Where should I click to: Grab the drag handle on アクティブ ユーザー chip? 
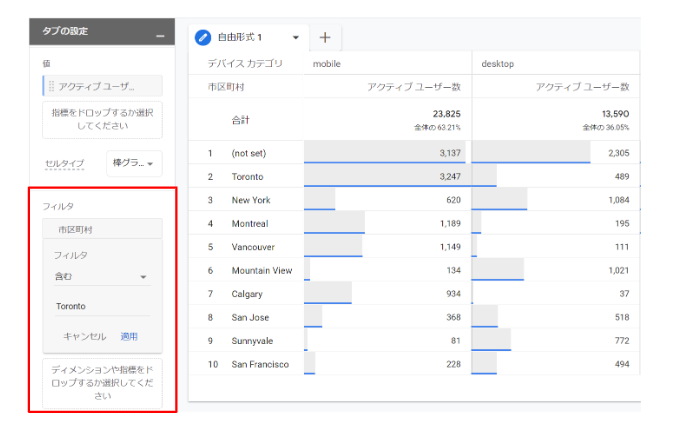point(51,86)
